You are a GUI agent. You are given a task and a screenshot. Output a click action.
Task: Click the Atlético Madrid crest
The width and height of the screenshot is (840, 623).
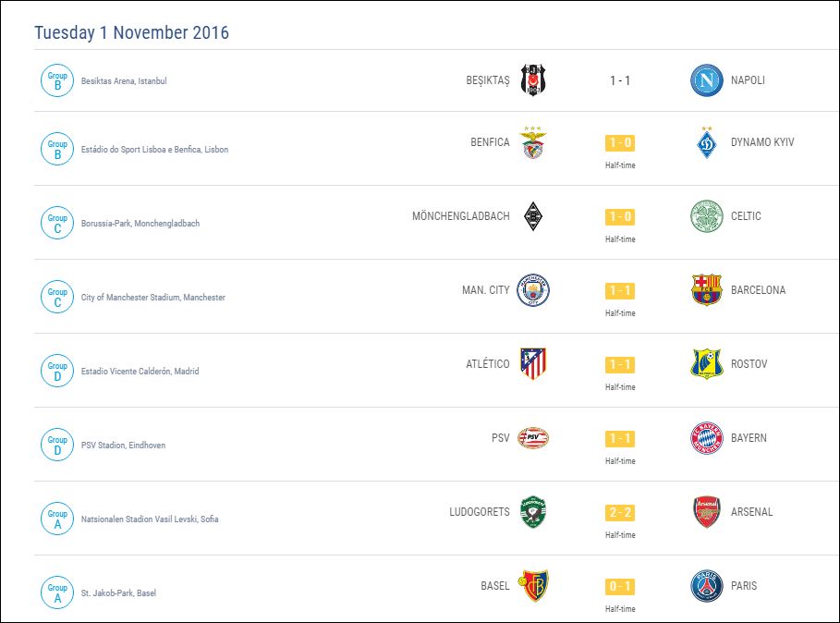tap(532, 364)
